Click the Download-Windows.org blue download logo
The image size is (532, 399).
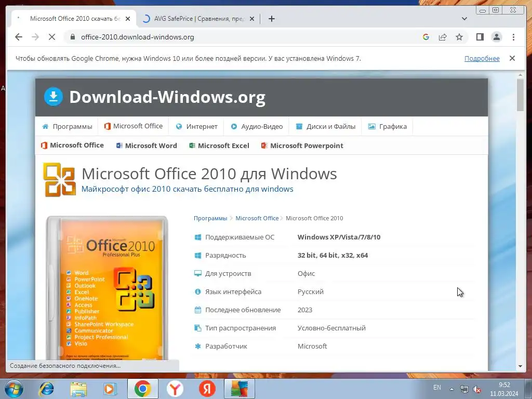pyautogui.click(x=54, y=97)
